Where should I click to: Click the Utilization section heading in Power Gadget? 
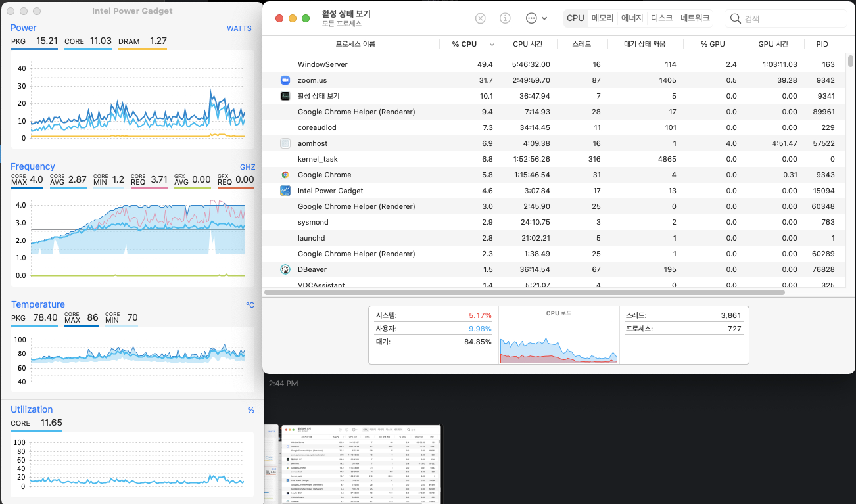32,410
